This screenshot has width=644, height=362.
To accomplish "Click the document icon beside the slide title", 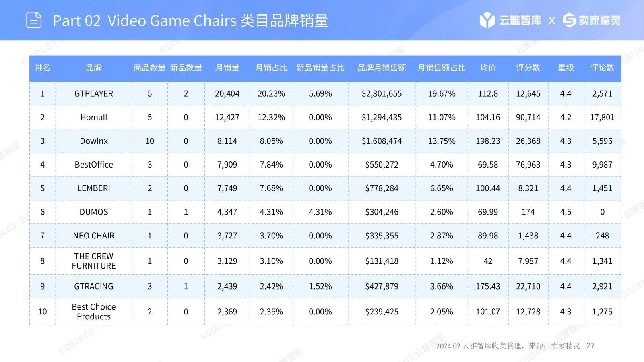I will coord(34,20).
